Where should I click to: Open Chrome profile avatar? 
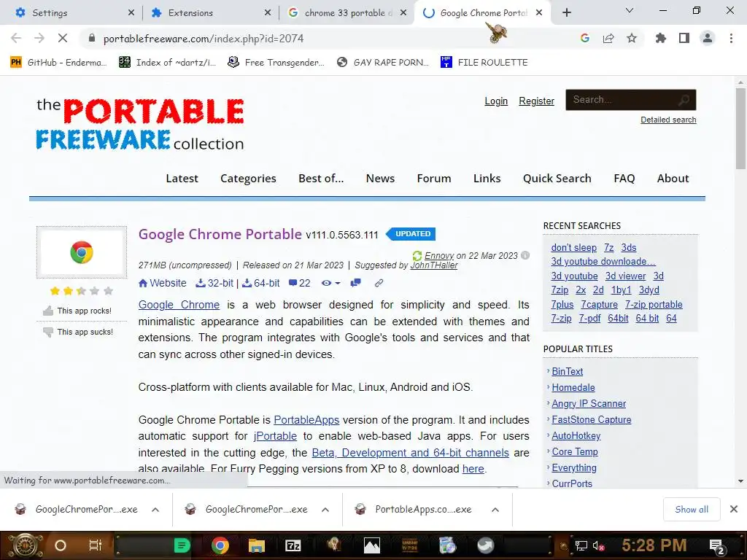[x=708, y=38]
